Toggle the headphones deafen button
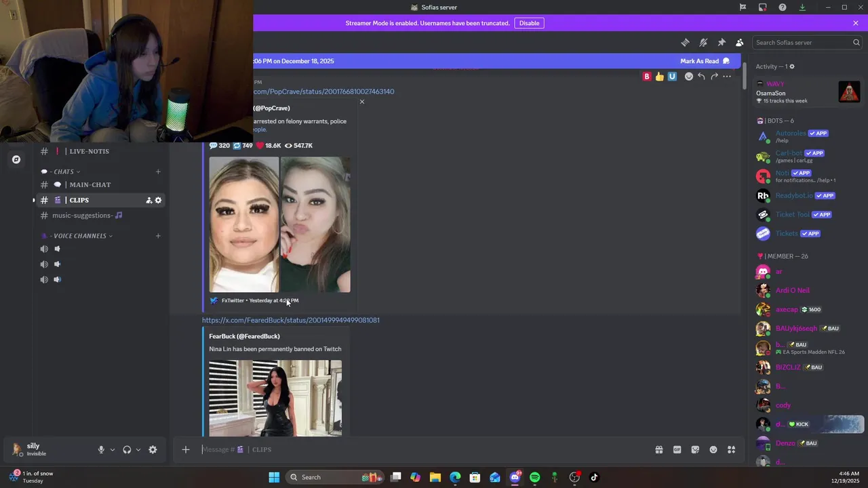868x488 pixels. coord(127,449)
